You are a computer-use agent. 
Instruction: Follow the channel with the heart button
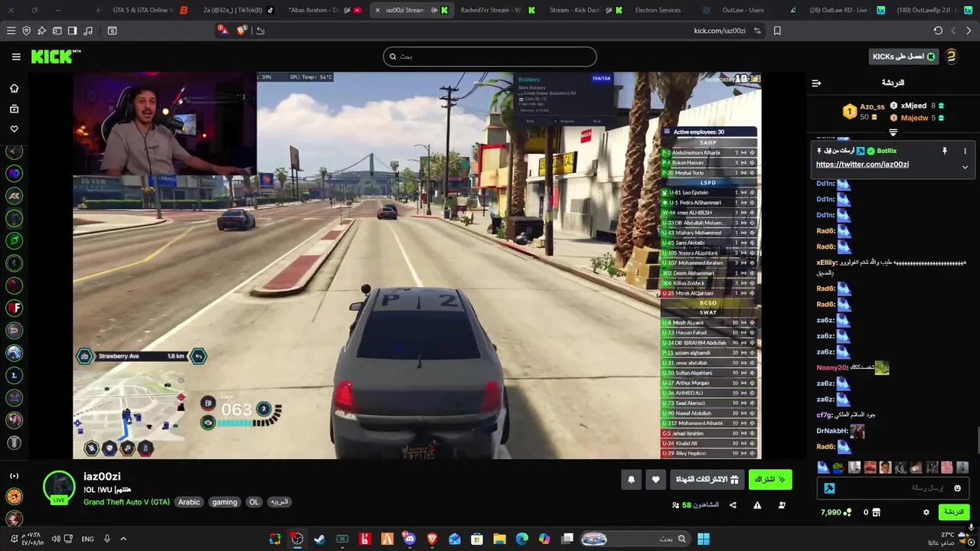tap(655, 479)
